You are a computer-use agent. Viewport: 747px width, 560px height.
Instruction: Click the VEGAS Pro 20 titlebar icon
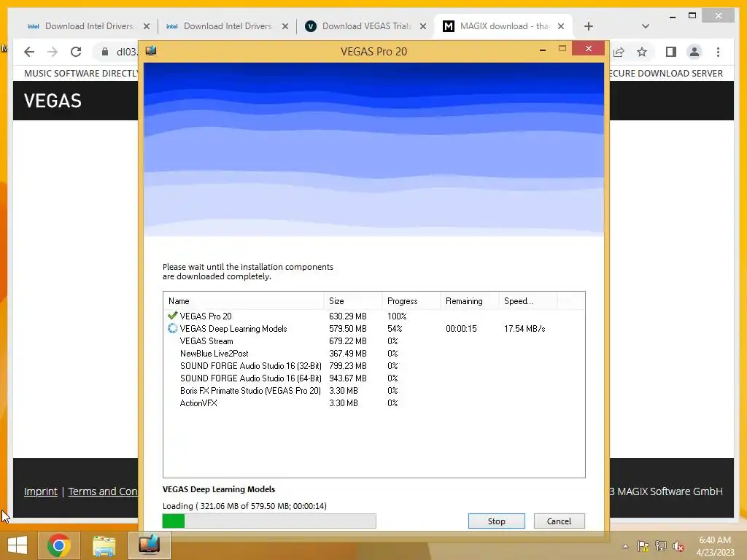tap(151, 50)
